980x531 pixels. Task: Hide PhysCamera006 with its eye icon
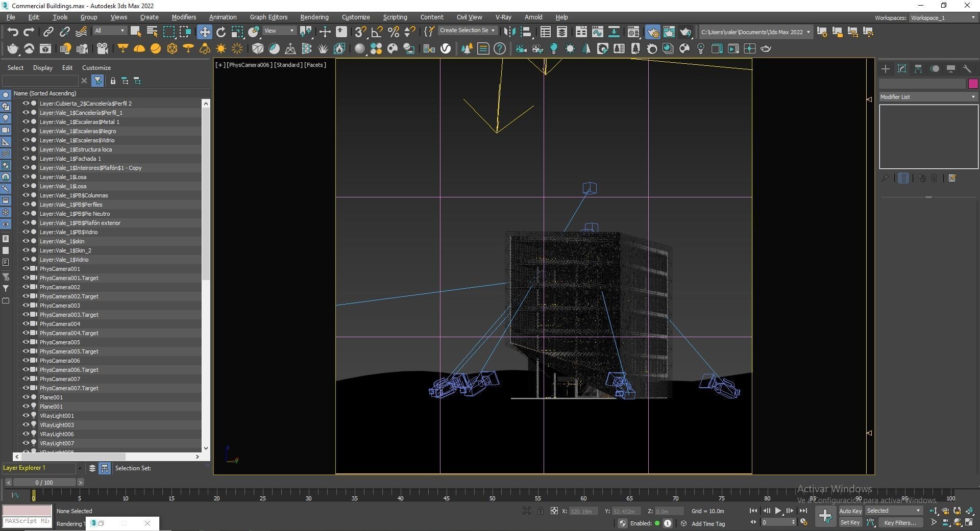26,361
